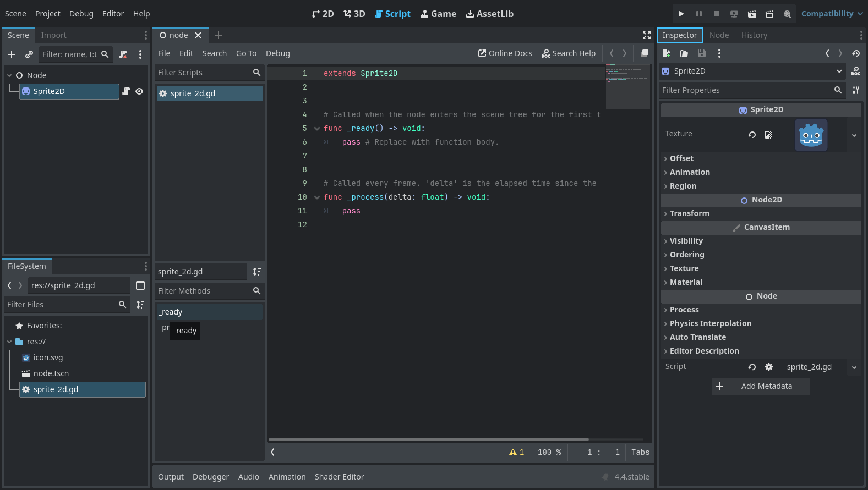Viewport: 868px width, 490px height.
Task: Toggle Sprite2D visibility eye icon
Action: pos(139,91)
